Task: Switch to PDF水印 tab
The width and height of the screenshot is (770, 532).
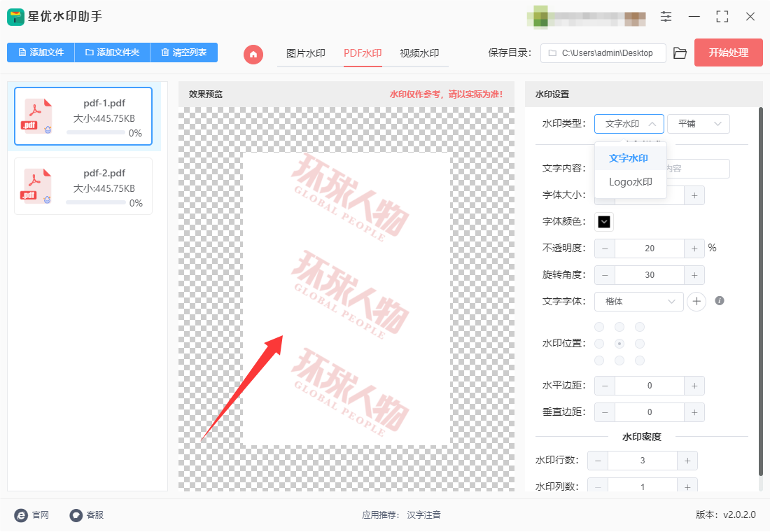Action: pos(363,53)
